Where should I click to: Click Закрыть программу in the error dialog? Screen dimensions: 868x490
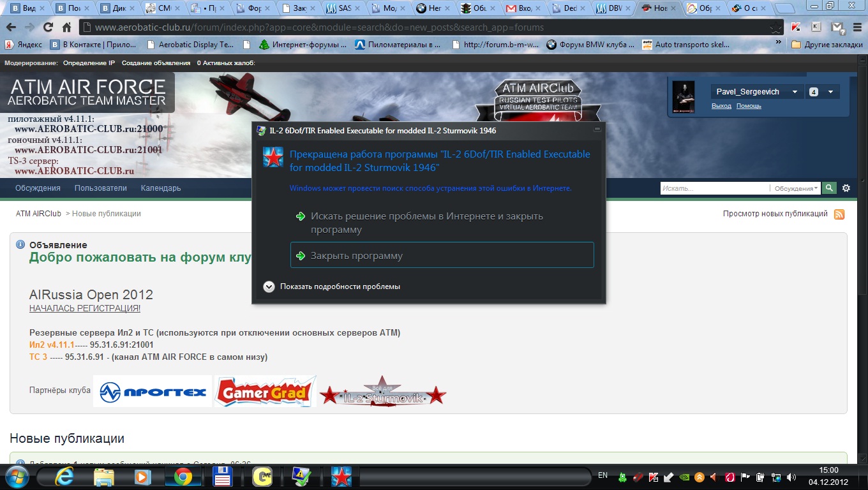[442, 255]
